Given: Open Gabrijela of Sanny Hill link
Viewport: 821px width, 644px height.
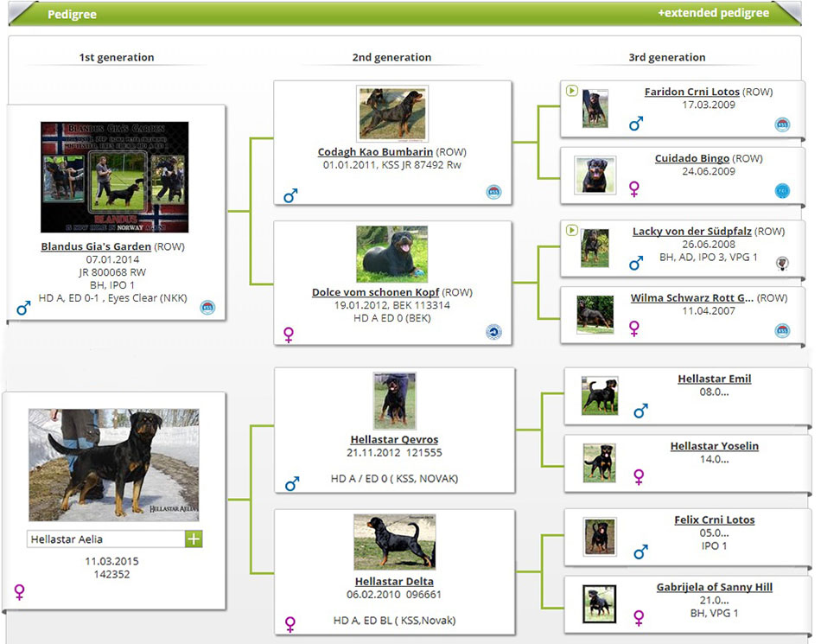Looking at the screenshot, I should coord(714,587).
